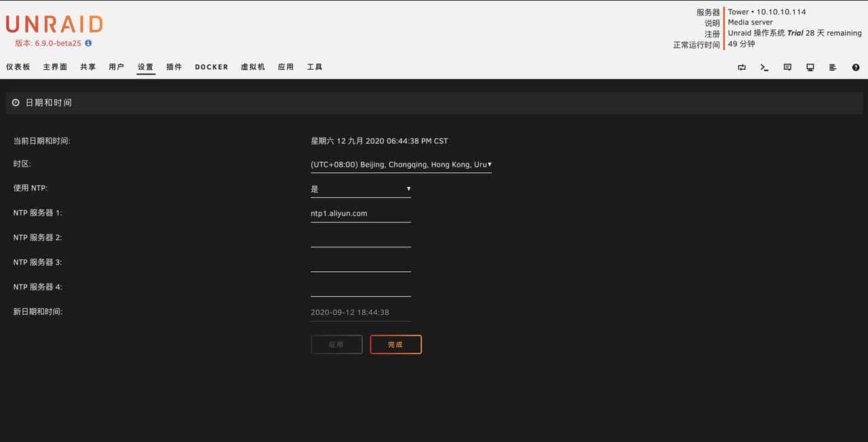Click the retweet-style arrows icon in header

tap(742, 67)
